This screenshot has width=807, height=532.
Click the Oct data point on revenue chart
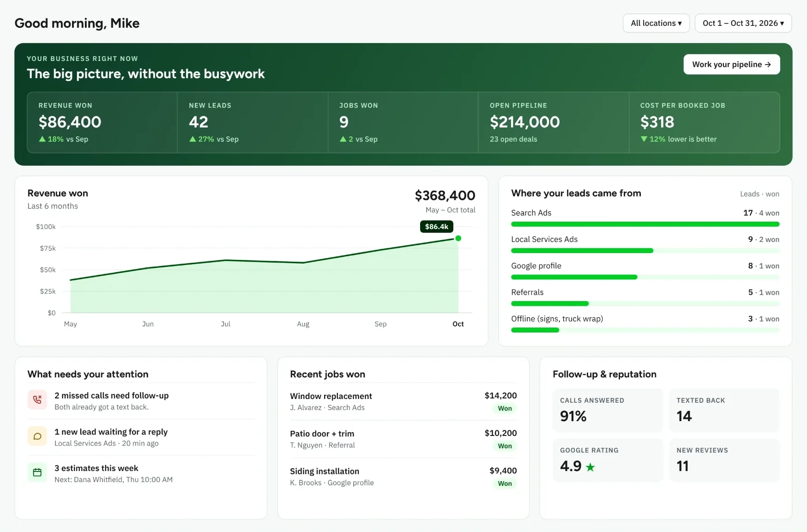(458, 238)
